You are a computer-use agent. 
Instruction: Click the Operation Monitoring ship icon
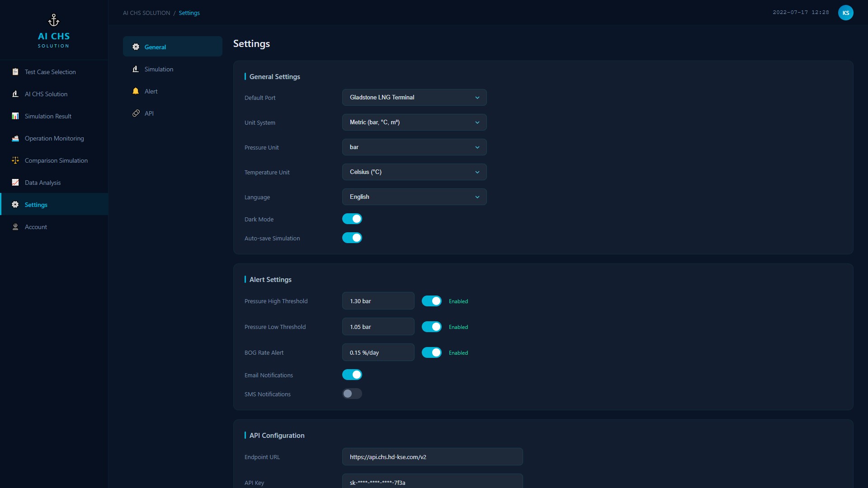[x=15, y=138]
